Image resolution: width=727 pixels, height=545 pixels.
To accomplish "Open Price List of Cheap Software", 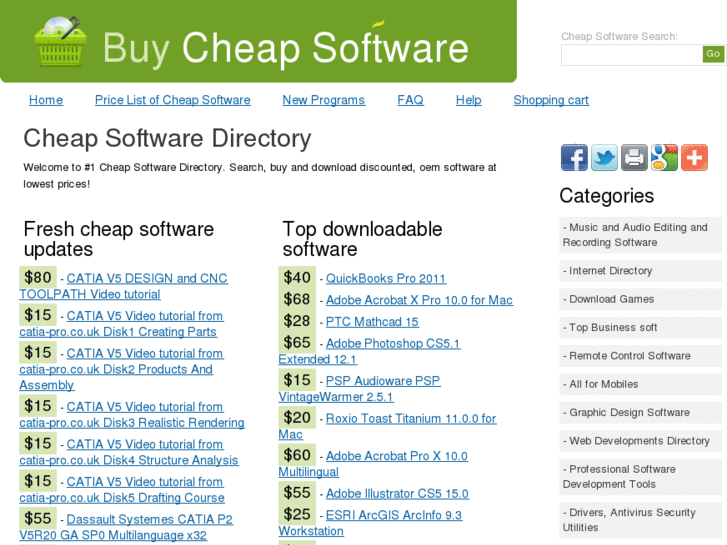I will point(172,100).
